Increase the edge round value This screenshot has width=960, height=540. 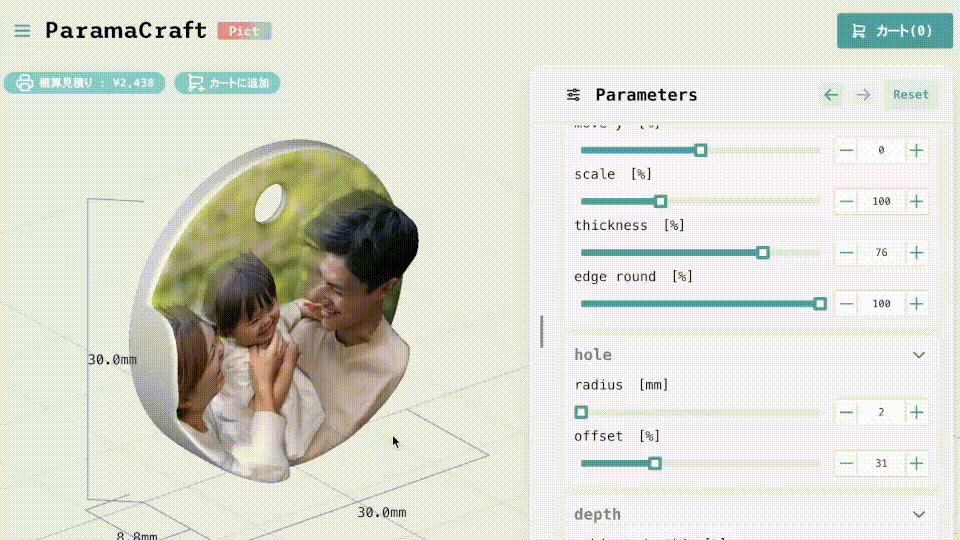click(x=916, y=303)
